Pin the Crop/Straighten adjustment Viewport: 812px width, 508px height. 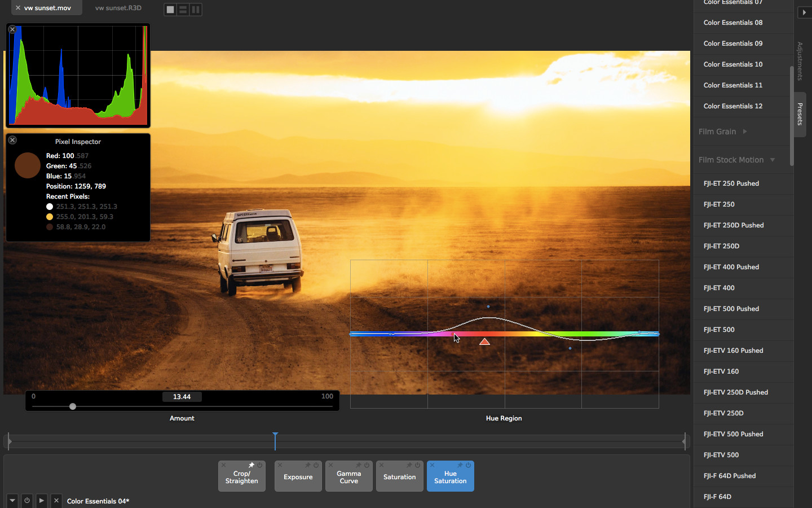click(251, 465)
